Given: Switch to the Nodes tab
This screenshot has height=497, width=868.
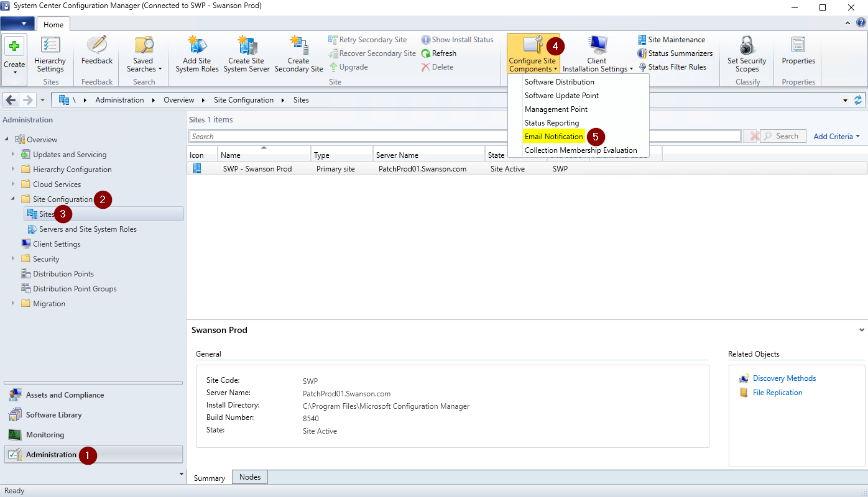Looking at the screenshot, I should tap(250, 477).
